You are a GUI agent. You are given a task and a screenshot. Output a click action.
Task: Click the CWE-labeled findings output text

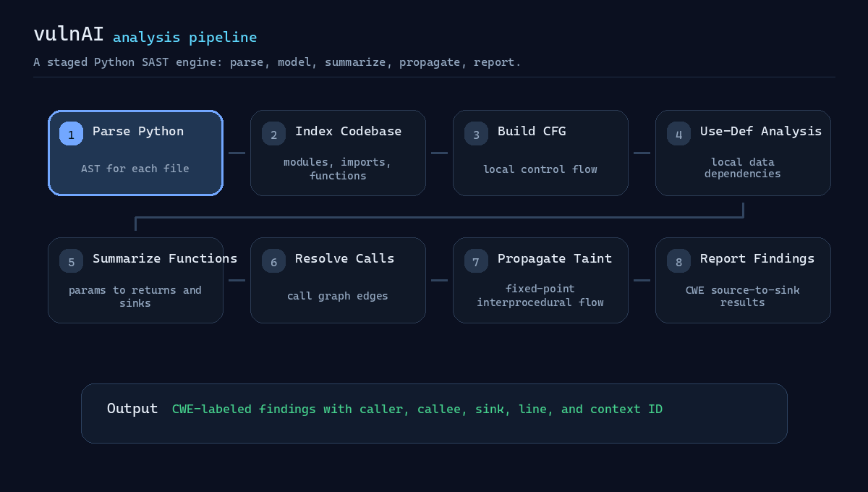[x=417, y=410]
